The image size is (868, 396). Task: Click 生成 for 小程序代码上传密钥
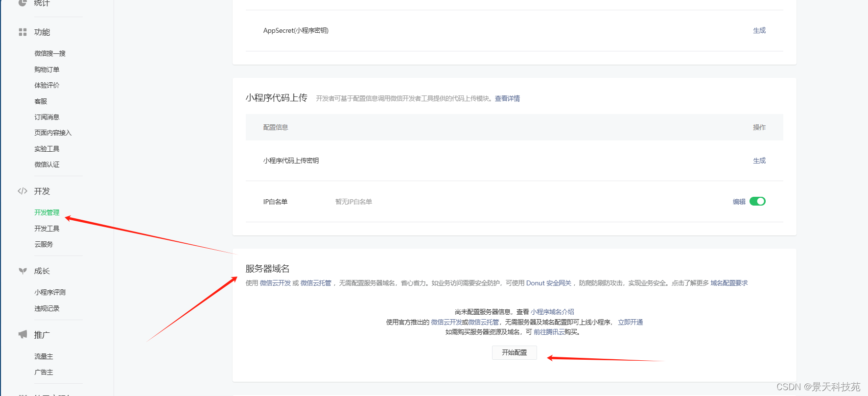pos(759,161)
